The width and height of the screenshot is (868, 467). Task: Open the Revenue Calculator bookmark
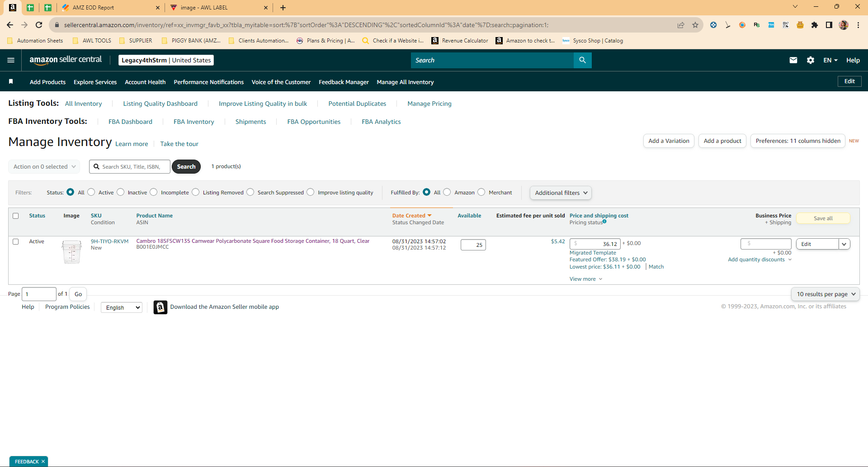460,41
